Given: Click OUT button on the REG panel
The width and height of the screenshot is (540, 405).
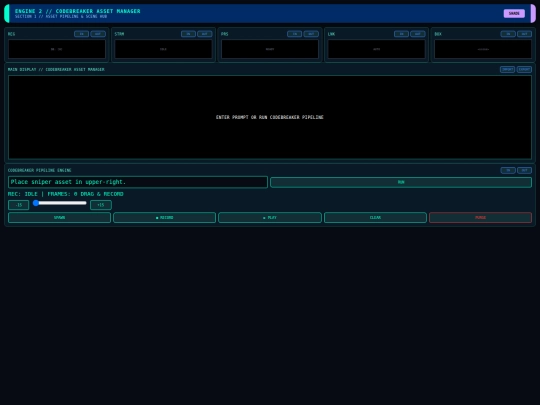Looking at the screenshot, I should tap(98, 34).
